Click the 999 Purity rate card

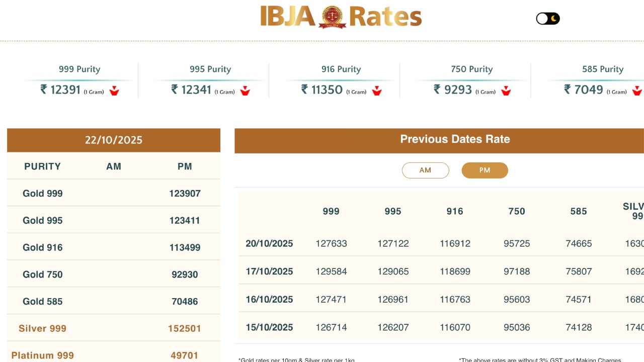(x=79, y=80)
